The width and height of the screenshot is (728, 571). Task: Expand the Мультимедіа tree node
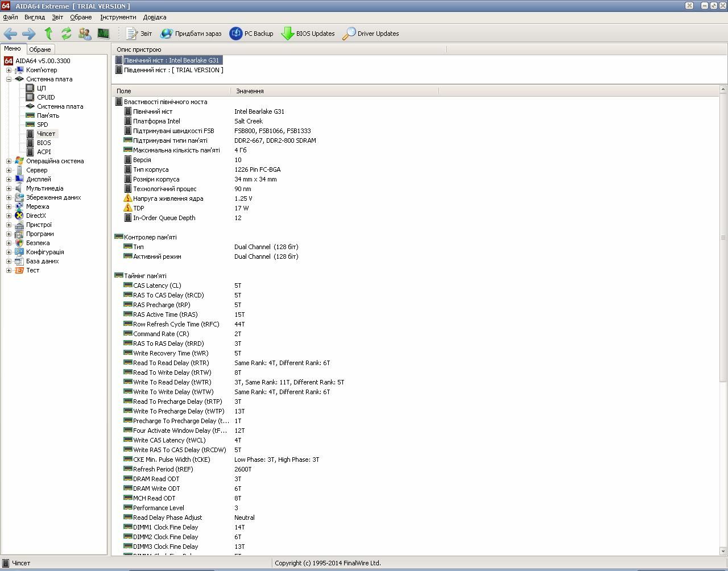pos(9,188)
